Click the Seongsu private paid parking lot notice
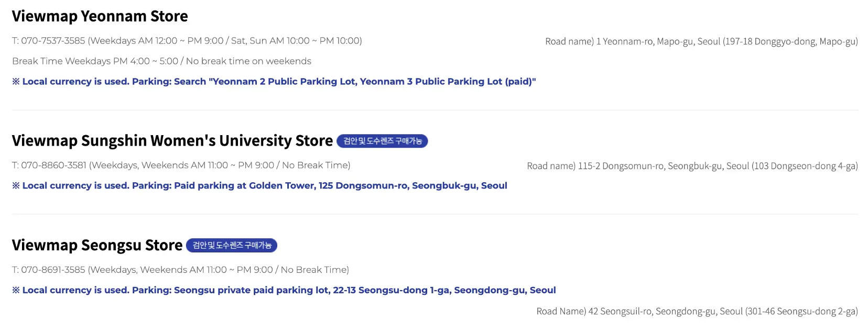 point(284,290)
